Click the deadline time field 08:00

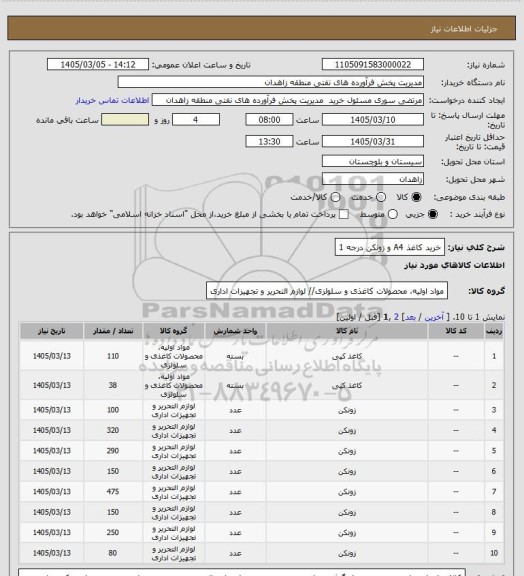click(x=269, y=120)
